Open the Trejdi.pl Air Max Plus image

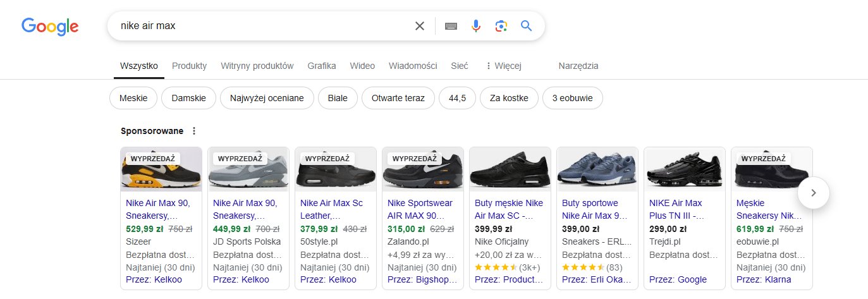pos(685,169)
